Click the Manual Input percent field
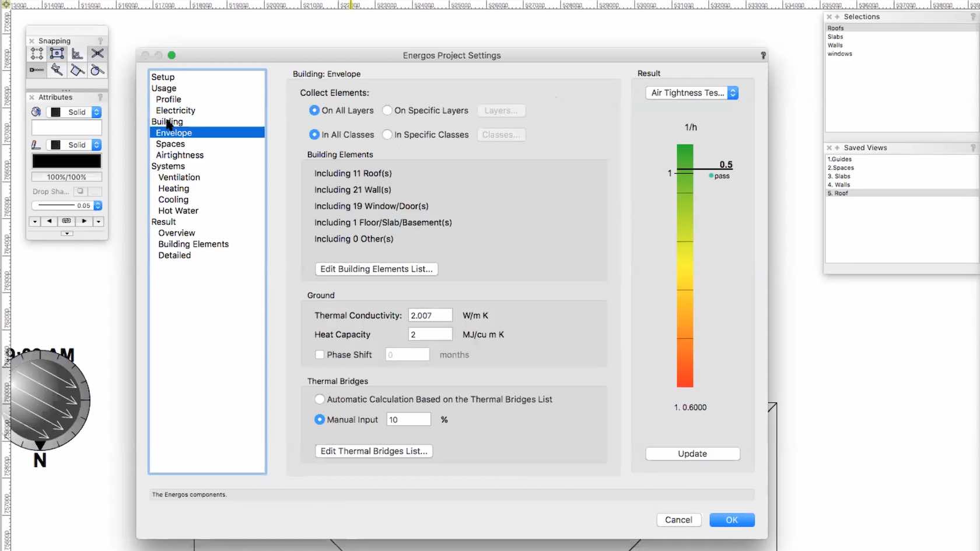This screenshot has width=980, height=551. [x=408, y=420]
